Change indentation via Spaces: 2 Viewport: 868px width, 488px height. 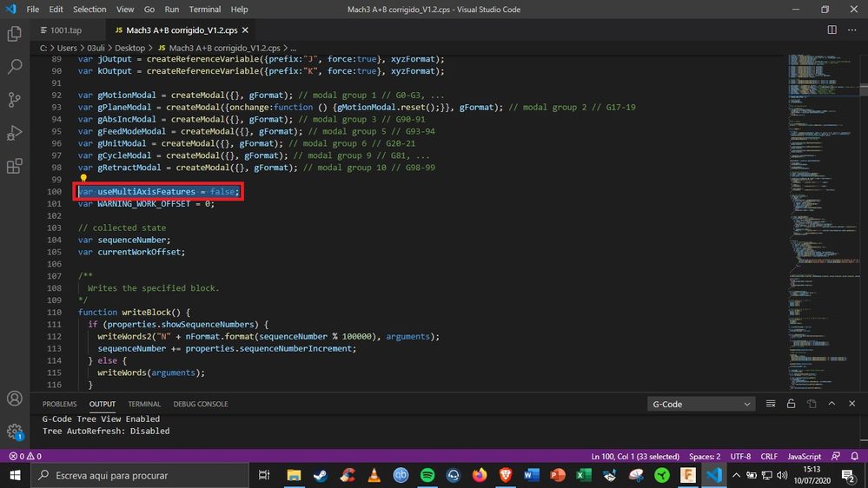pyautogui.click(x=704, y=457)
